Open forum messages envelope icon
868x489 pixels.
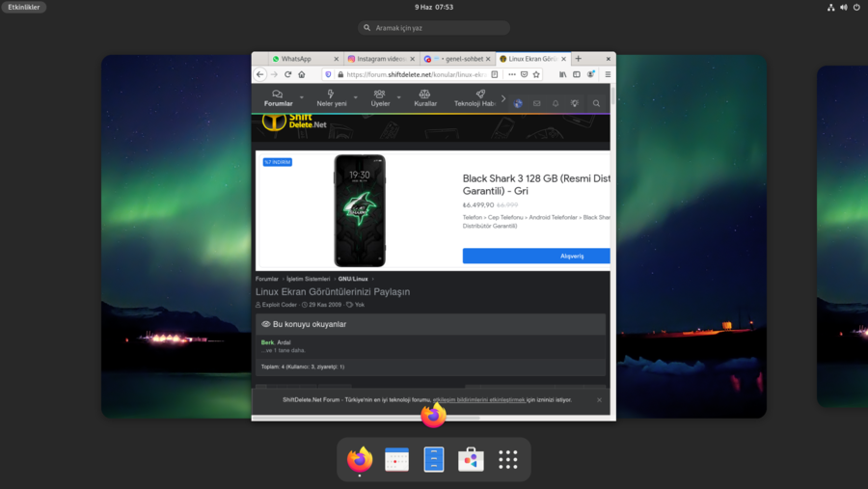point(536,103)
